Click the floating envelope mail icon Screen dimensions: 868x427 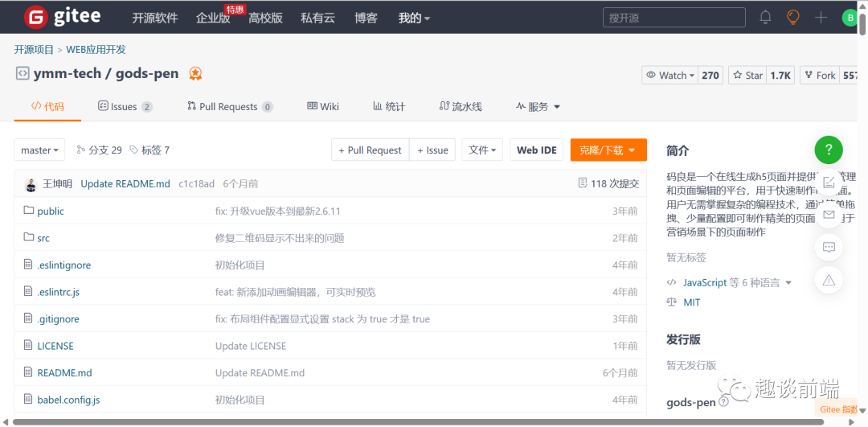tap(829, 215)
